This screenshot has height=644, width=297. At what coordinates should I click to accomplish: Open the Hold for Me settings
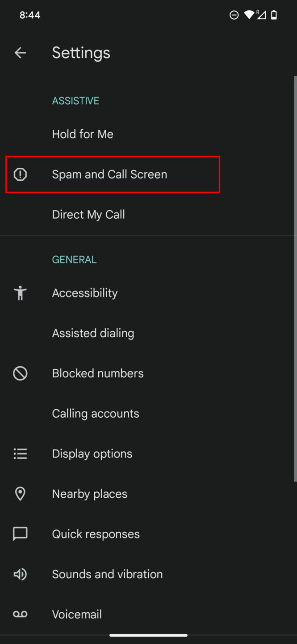coord(83,134)
